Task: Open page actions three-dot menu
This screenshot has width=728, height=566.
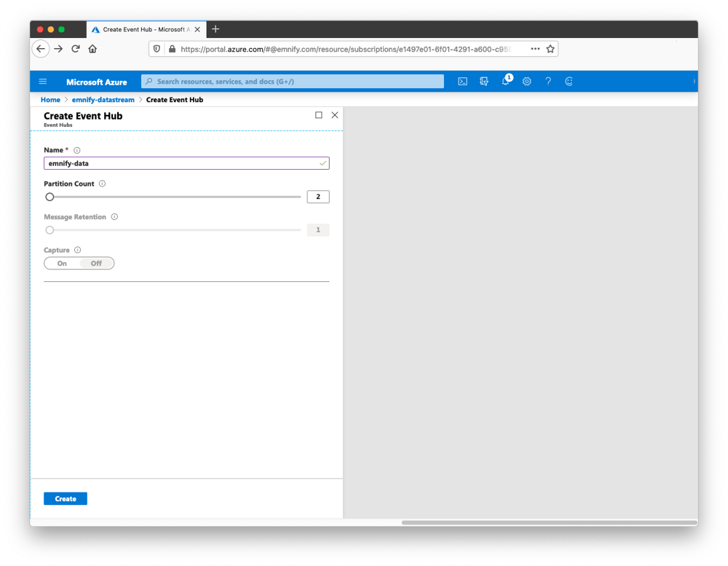Action: 535,49
